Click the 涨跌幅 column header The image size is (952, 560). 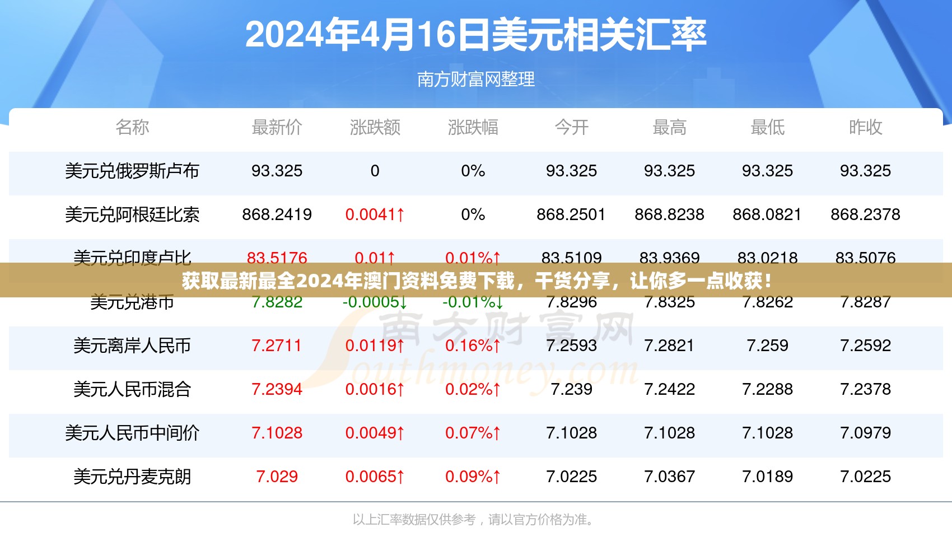point(473,127)
